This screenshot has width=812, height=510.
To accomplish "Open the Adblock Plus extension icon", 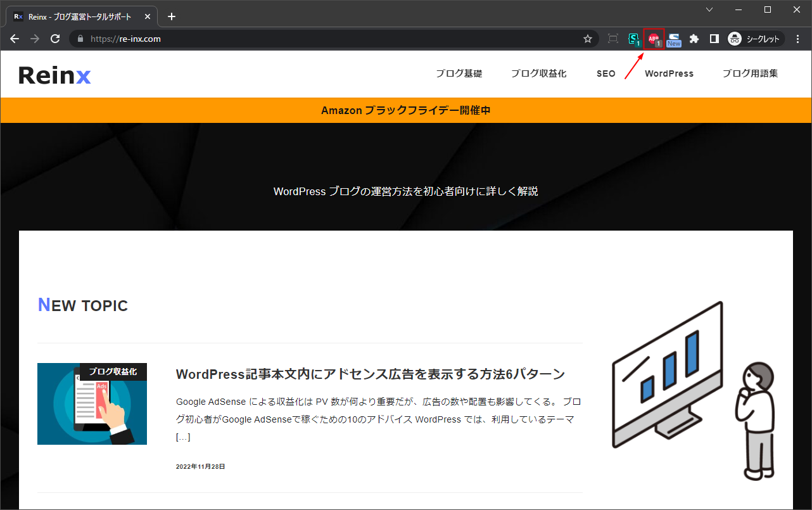I will click(654, 39).
